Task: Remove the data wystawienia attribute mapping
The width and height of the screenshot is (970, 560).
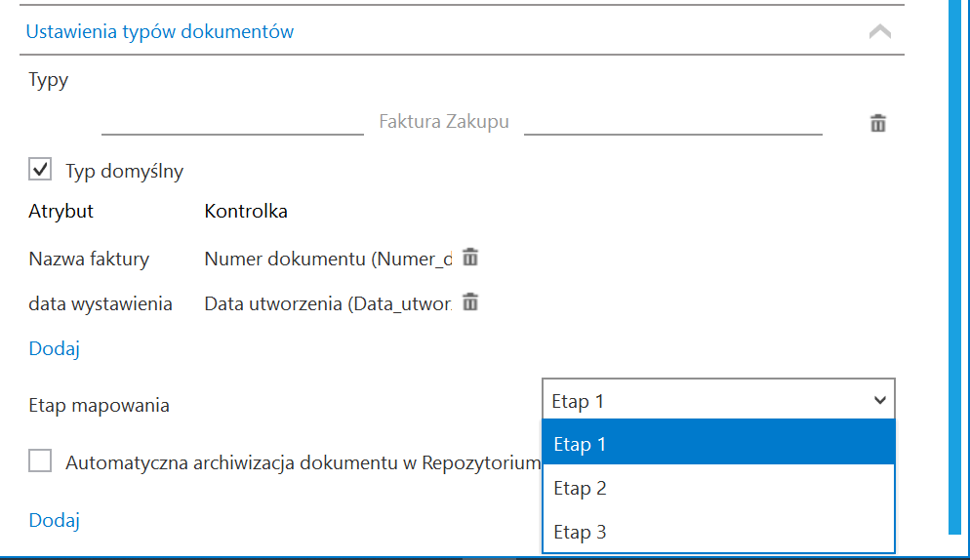Action: pyautogui.click(x=470, y=302)
